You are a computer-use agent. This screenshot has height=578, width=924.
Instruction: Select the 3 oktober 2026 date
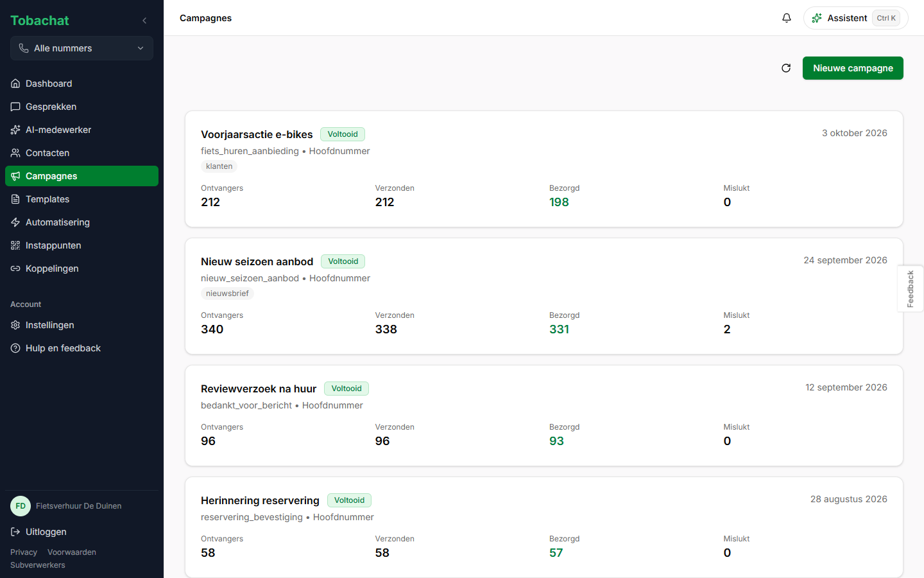click(x=855, y=133)
